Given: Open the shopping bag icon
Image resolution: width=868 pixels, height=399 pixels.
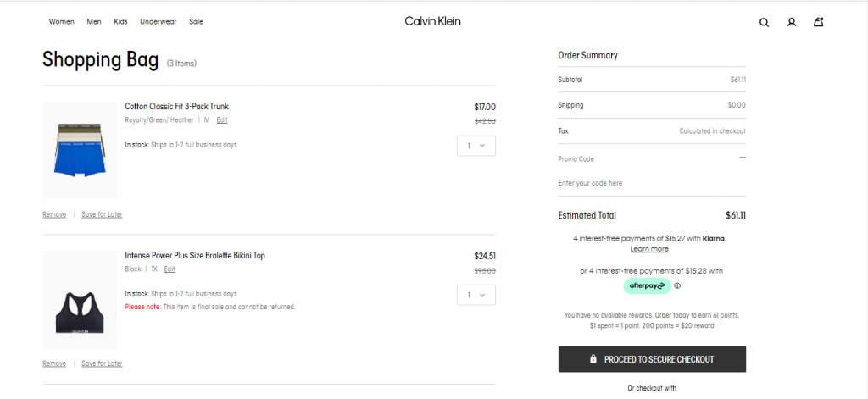Looking at the screenshot, I should 818,22.
